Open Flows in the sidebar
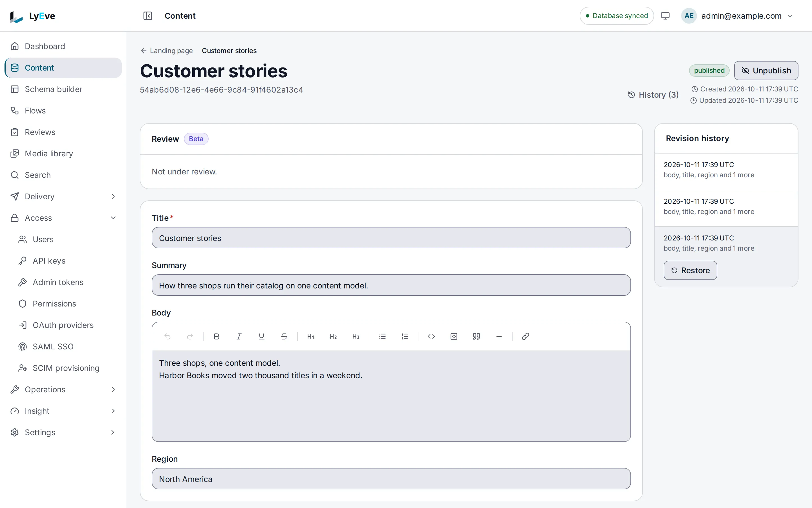The image size is (812, 508). pos(63,111)
